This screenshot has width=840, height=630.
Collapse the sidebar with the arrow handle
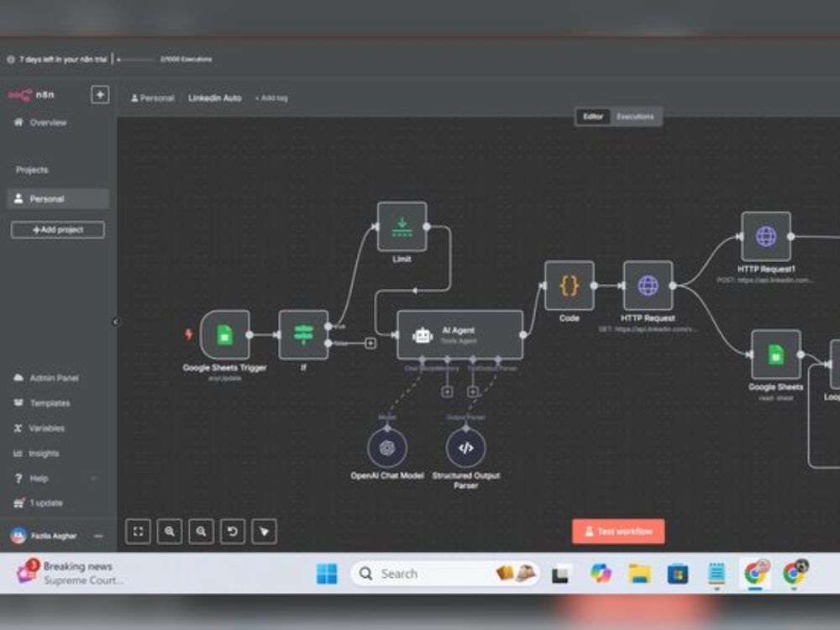(115, 322)
